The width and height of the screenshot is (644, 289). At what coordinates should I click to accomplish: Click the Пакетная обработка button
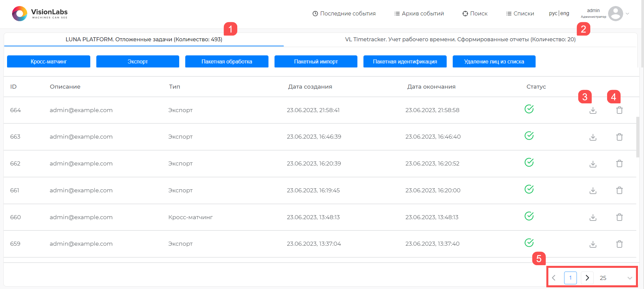[227, 61]
